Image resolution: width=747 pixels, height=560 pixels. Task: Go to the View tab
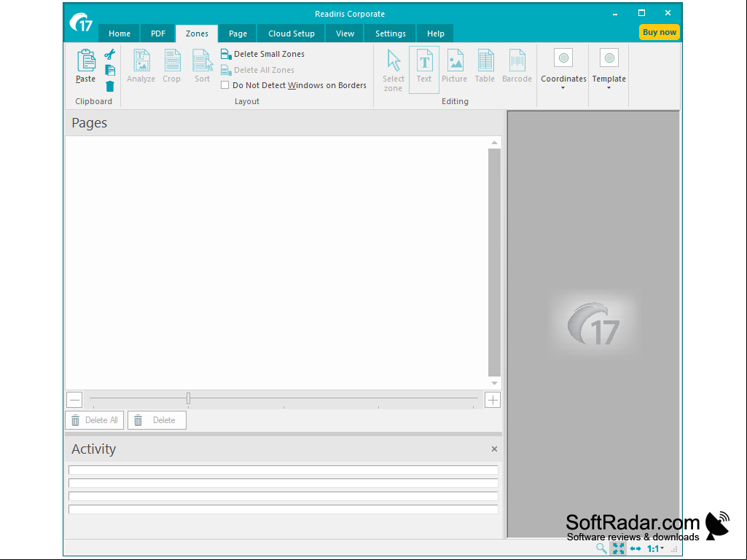coord(345,33)
